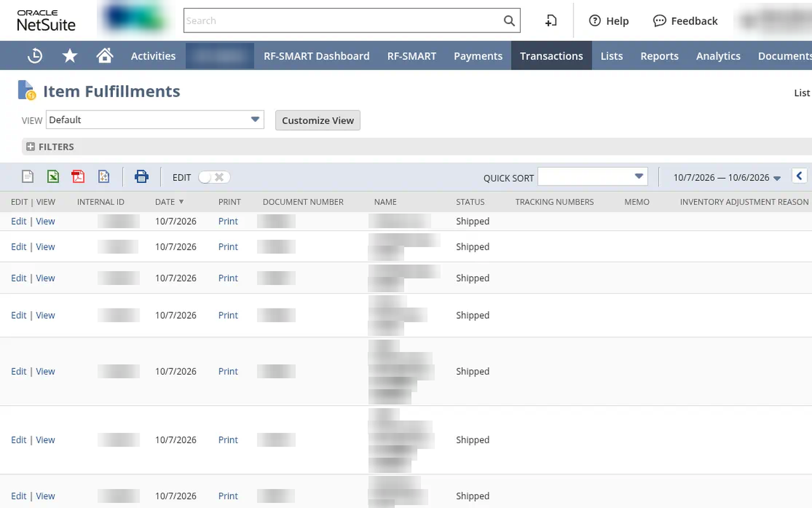
Task: Sort by the Document Number column header
Action: tap(303, 202)
